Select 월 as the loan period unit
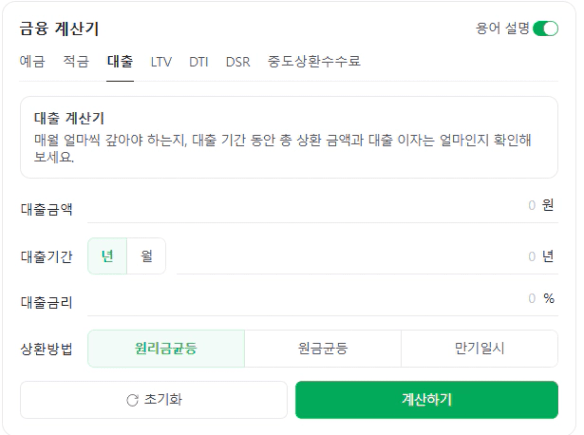Viewport: 584px width, 435px height. tap(146, 256)
